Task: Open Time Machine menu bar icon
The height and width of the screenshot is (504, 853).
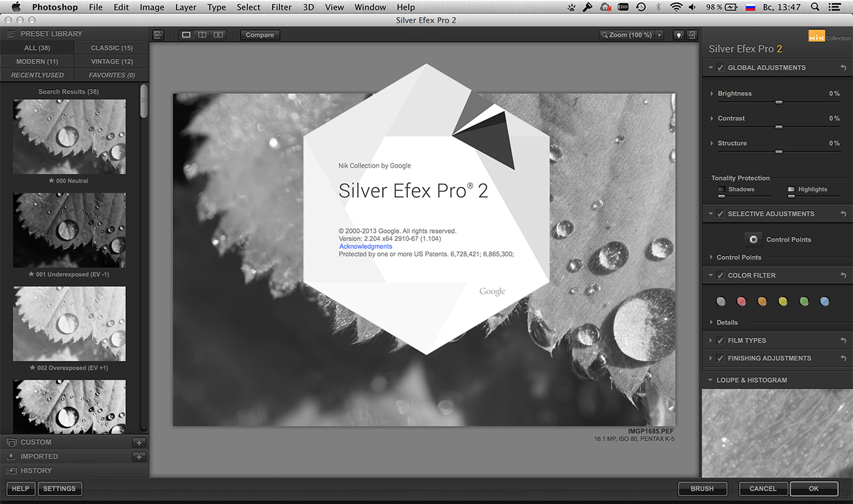Action: click(x=640, y=7)
